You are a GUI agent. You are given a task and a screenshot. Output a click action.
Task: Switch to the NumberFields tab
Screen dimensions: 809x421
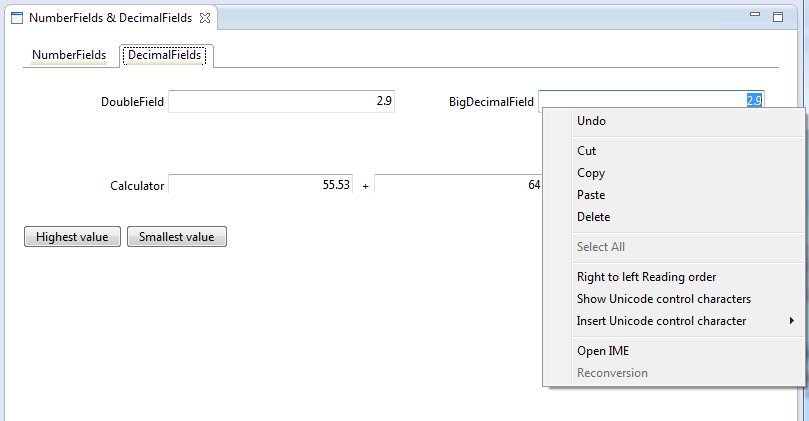pyautogui.click(x=69, y=55)
